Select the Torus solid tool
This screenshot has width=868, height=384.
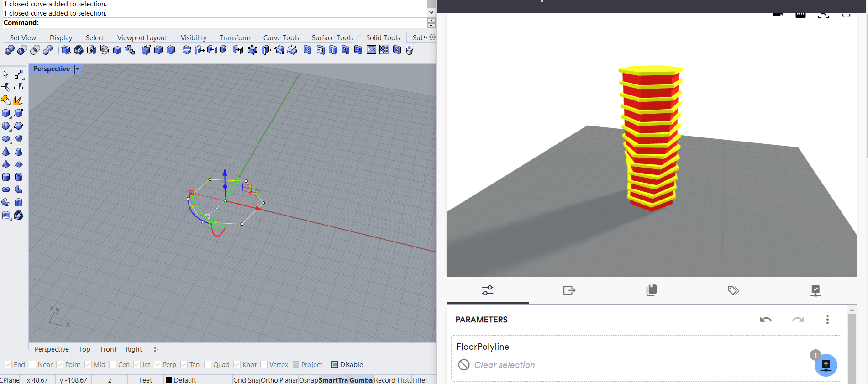point(6,189)
